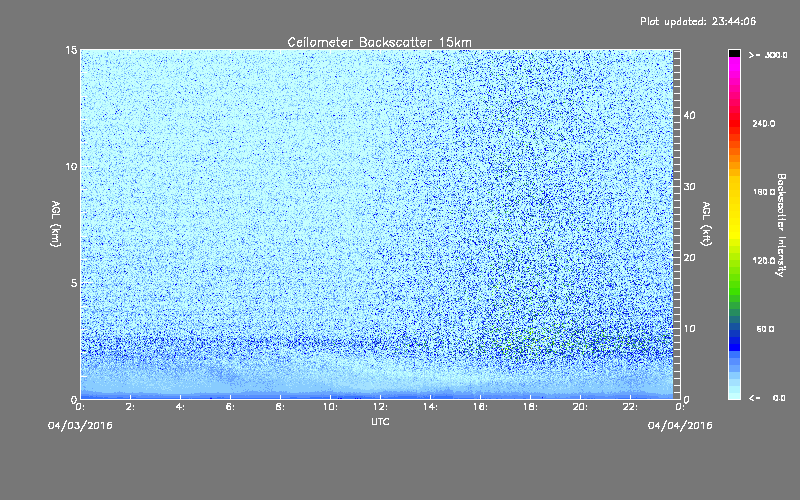The width and height of the screenshot is (800, 500).
Task: Click the AGL (kft) right axis label
Action: click(706, 224)
